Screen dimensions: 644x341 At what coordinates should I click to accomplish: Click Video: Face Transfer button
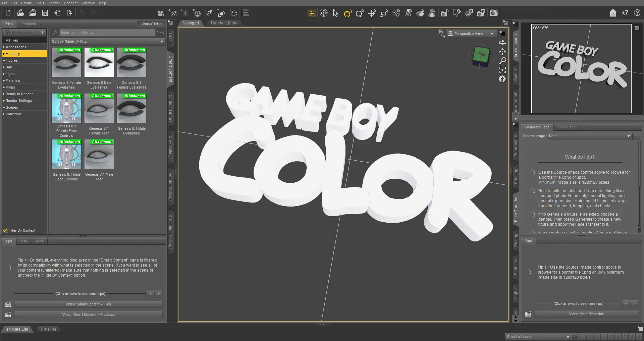coord(586,314)
